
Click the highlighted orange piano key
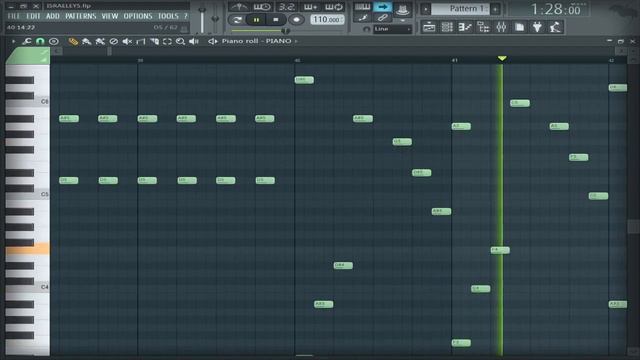click(x=28, y=249)
